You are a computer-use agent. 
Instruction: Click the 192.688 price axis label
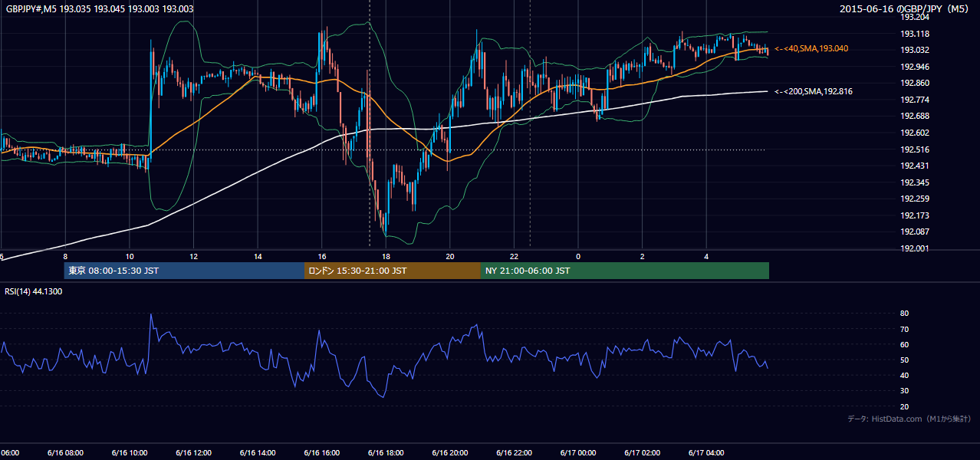tap(915, 116)
